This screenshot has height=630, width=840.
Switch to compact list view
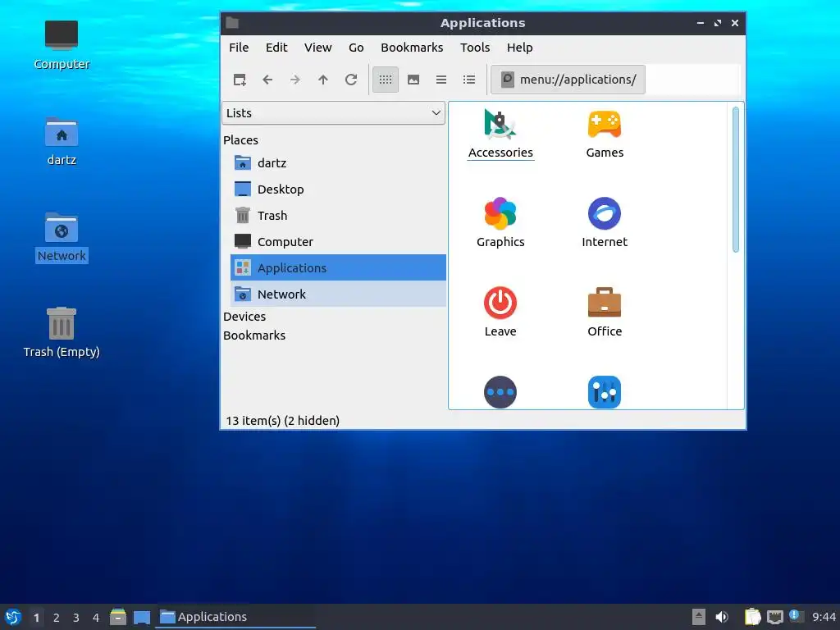click(x=441, y=80)
